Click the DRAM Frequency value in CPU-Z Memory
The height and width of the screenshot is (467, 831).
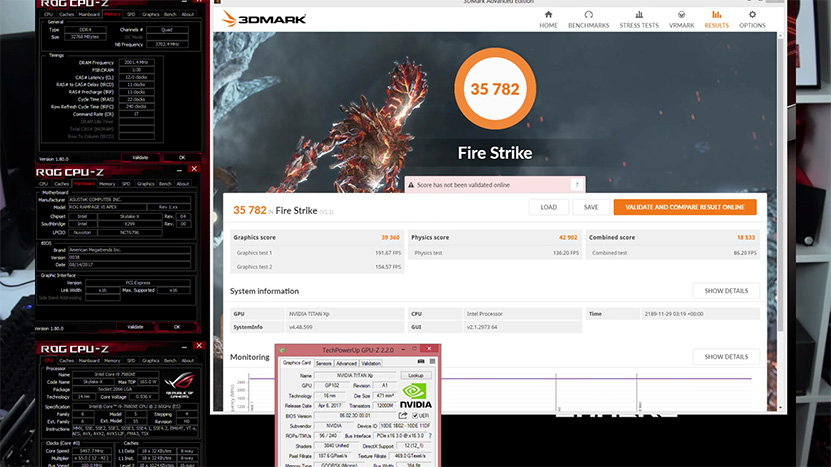(x=136, y=63)
